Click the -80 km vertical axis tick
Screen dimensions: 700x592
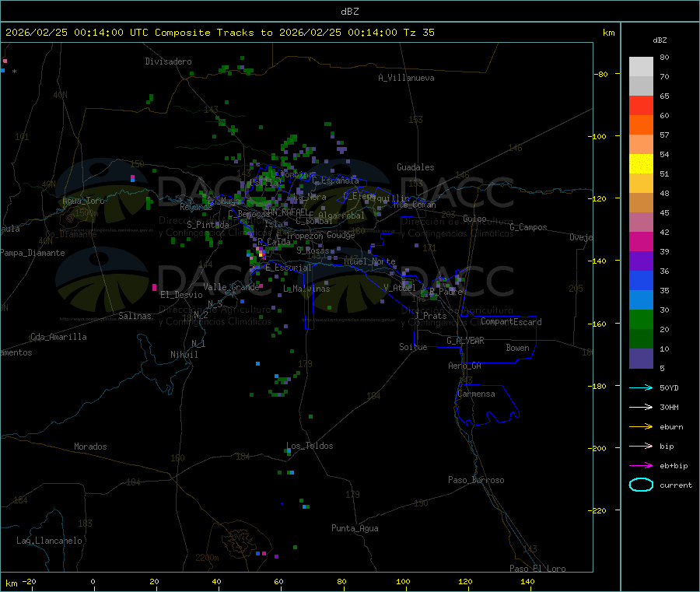(601, 74)
